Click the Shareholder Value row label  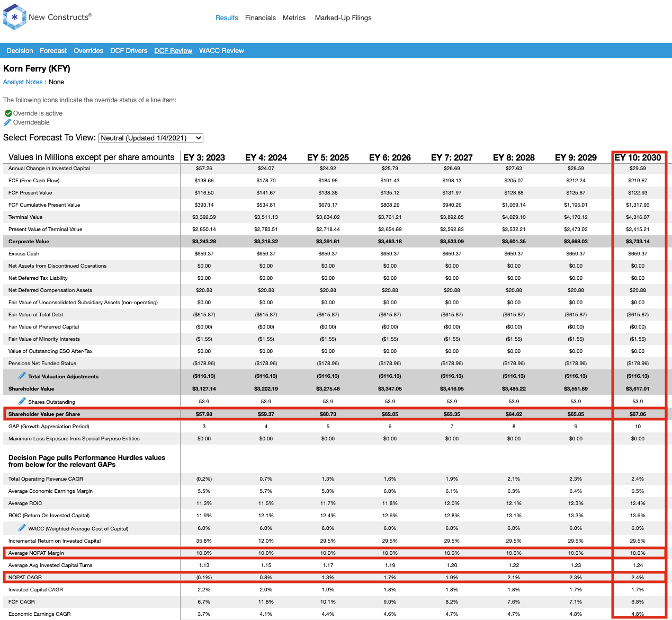pyautogui.click(x=31, y=389)
